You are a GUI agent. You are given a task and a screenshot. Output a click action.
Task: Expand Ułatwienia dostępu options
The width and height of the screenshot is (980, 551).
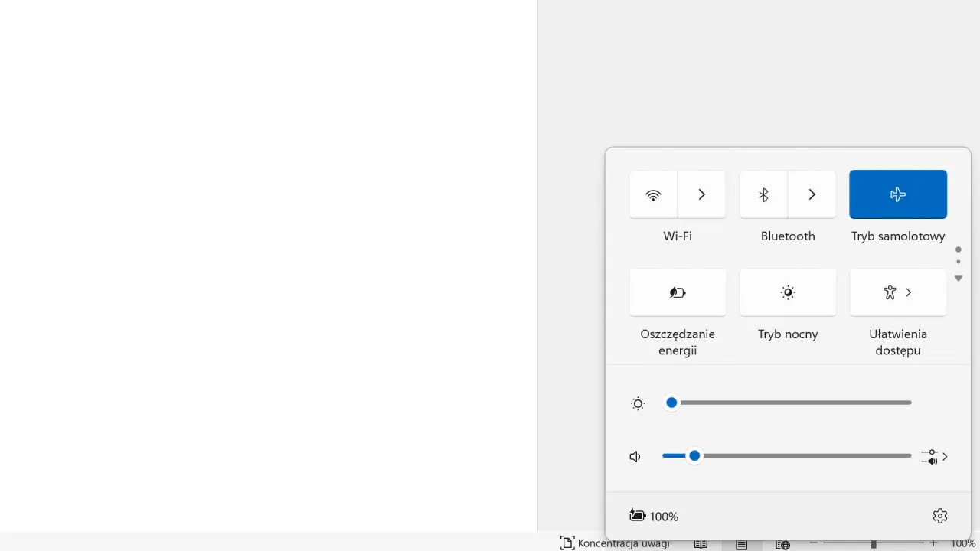click(908, 292)
